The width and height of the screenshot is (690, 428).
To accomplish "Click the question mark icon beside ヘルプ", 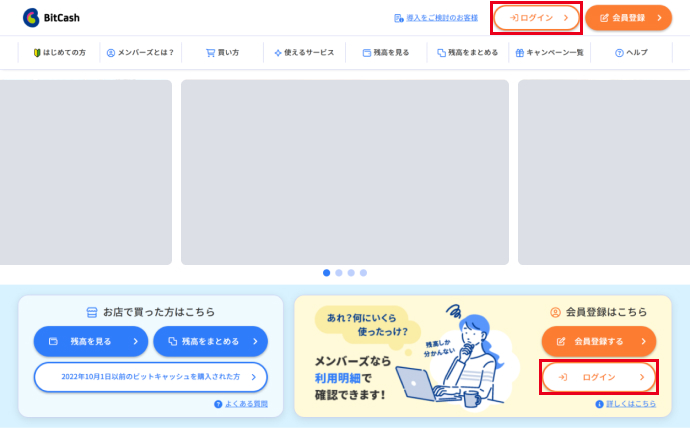I will pyautogui.click(x=619, y=53).
